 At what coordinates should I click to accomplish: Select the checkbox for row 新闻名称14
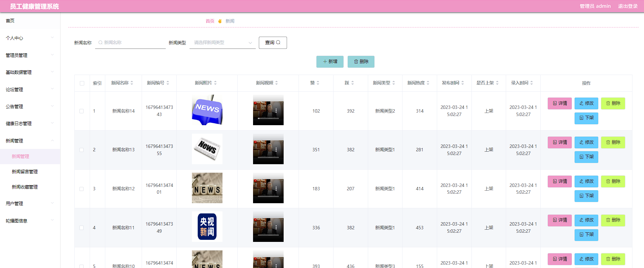click(82, 111)
